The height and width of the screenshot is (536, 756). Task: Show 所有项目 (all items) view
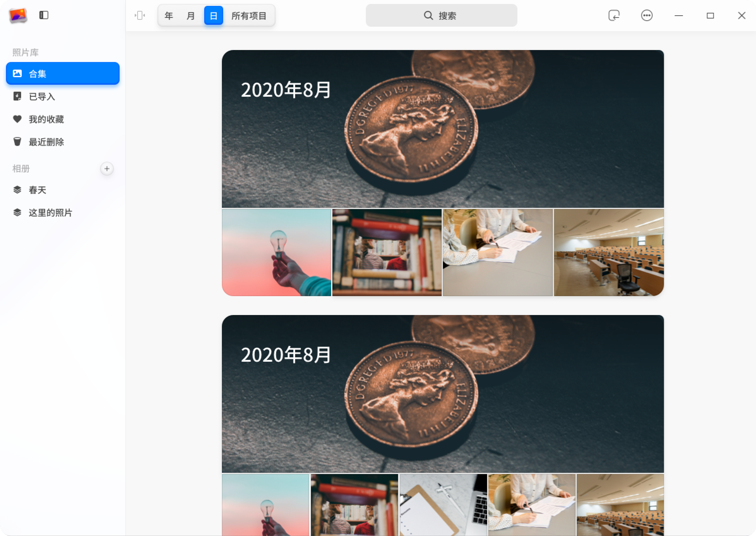249,15
